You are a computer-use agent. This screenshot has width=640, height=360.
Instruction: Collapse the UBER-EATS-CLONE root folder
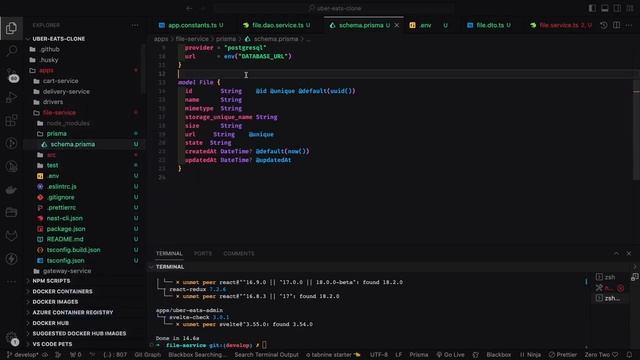click(58, 39)
